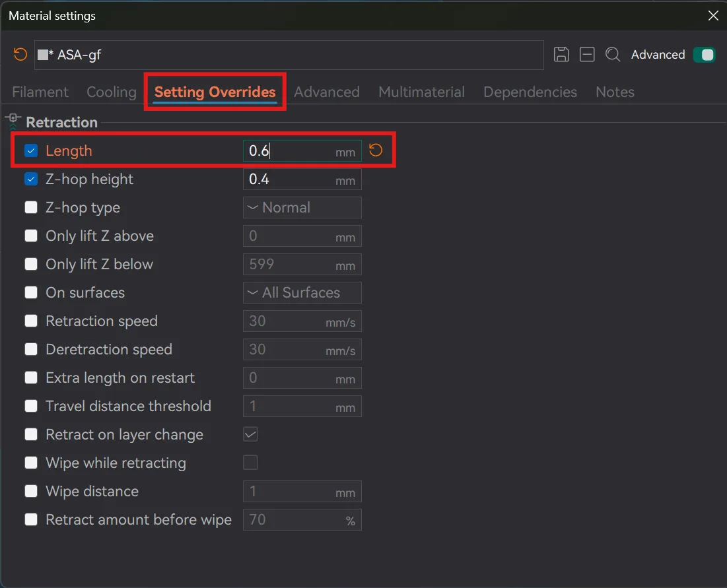Screen dimensions: 727x588
Task: Click the Material settings title text
Action: click(52, 16)
